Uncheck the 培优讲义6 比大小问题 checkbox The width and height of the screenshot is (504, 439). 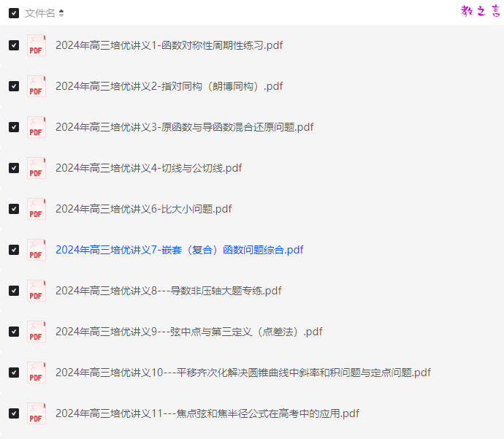click(x=13, y=209)
